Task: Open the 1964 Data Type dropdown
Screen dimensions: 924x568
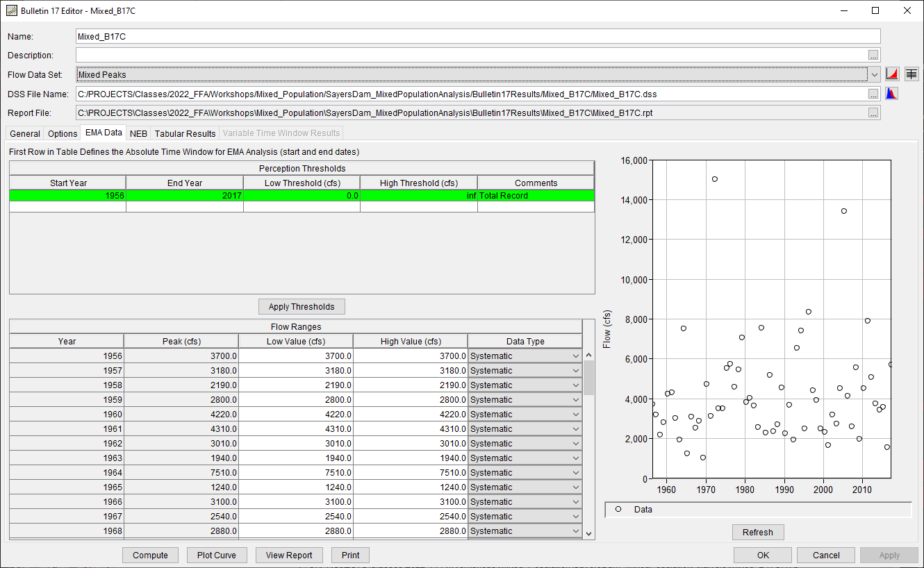Action: [575, 472]
